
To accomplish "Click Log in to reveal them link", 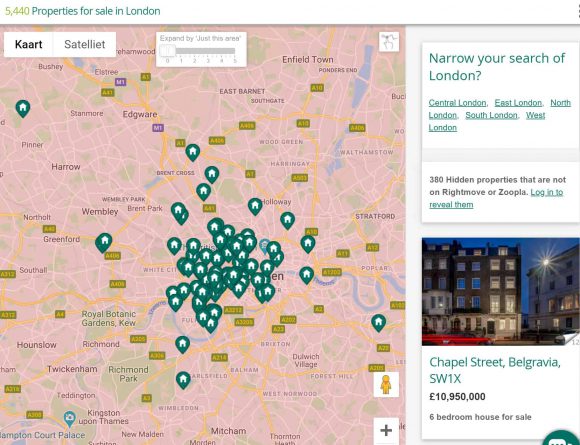I will (x=496, y=198).
